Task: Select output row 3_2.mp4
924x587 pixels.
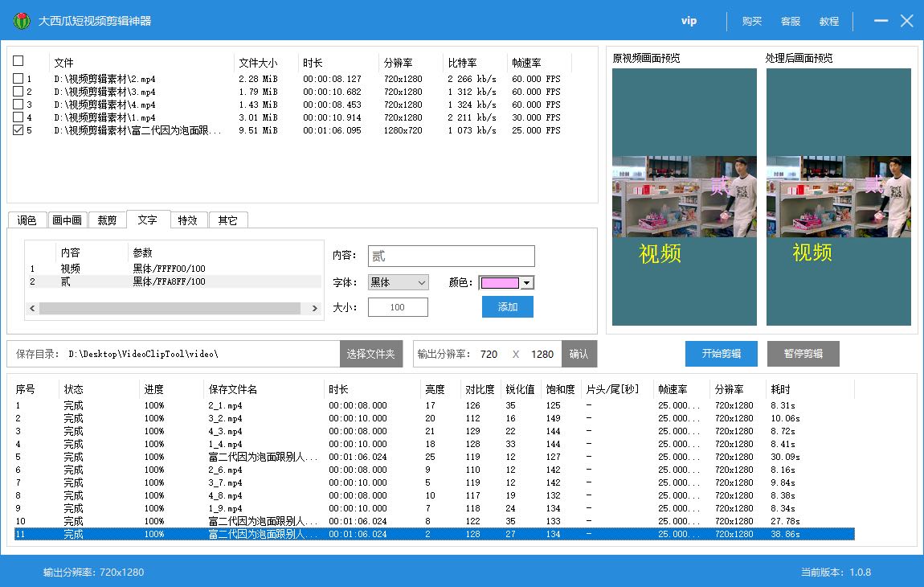Action: [435, 418]
